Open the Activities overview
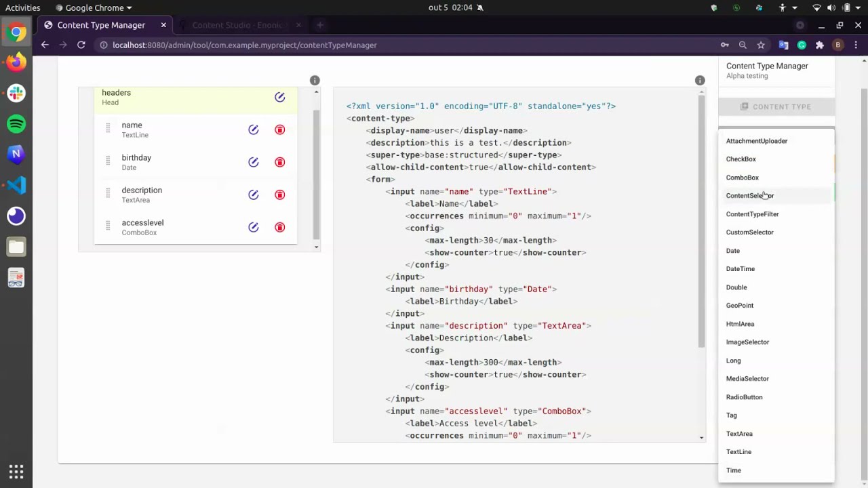 22,7
